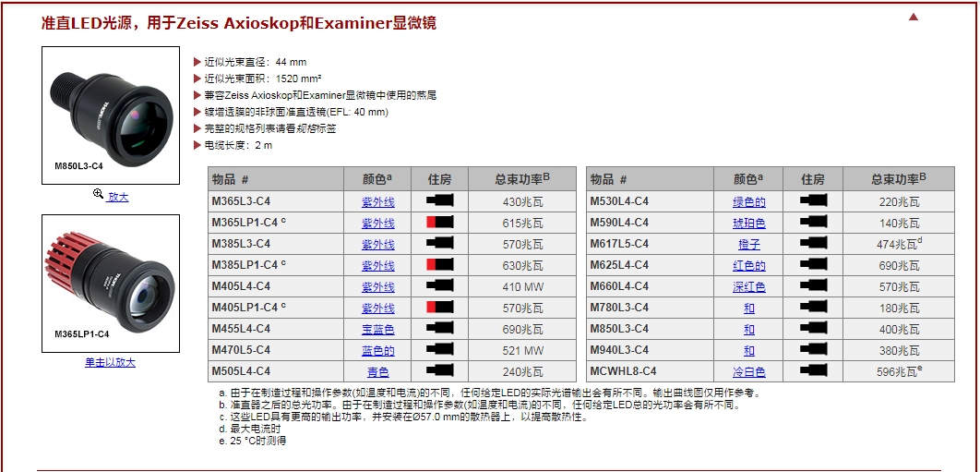Open 冷白色 color link for MCWHL8-C4
980x472 pixels.
[x=749, y=372]
